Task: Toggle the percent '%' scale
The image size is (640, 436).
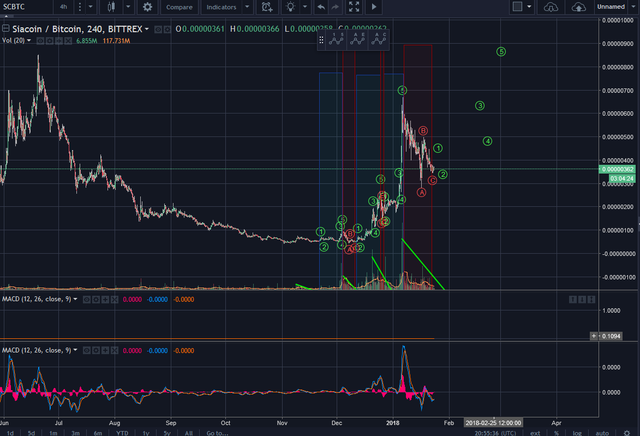Action: (557, 433)
